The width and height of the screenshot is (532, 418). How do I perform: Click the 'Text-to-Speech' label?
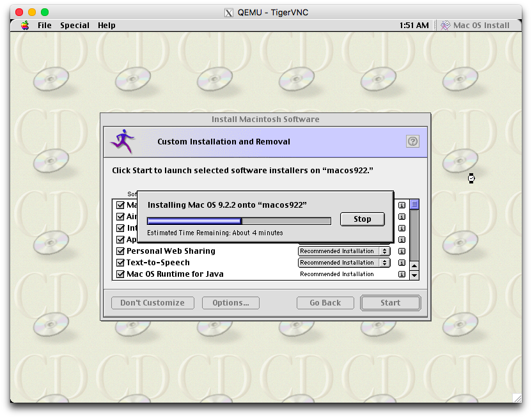point(158,263)
